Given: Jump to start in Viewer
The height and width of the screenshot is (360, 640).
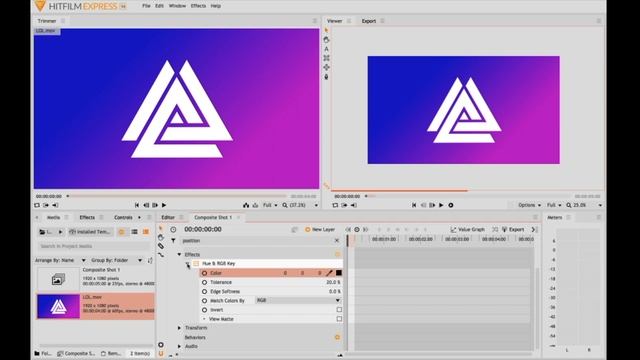Looking at the screenshot, I should tap(414, 205).
